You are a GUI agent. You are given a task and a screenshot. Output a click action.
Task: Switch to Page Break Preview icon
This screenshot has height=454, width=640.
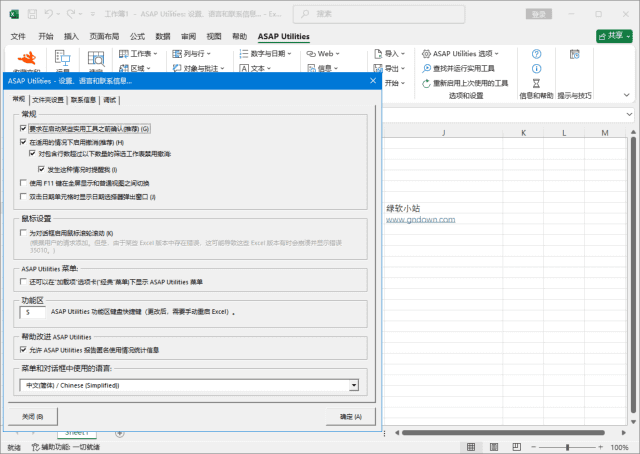pos(516,447)
